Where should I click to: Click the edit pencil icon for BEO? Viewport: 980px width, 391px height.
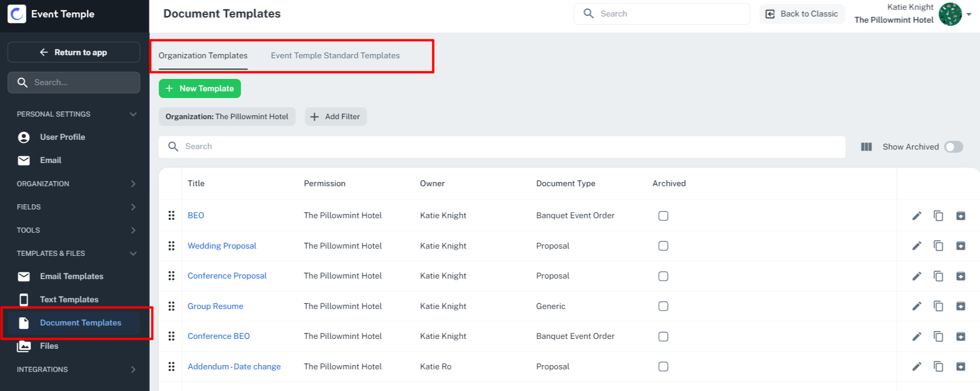[x=916, y=216]
